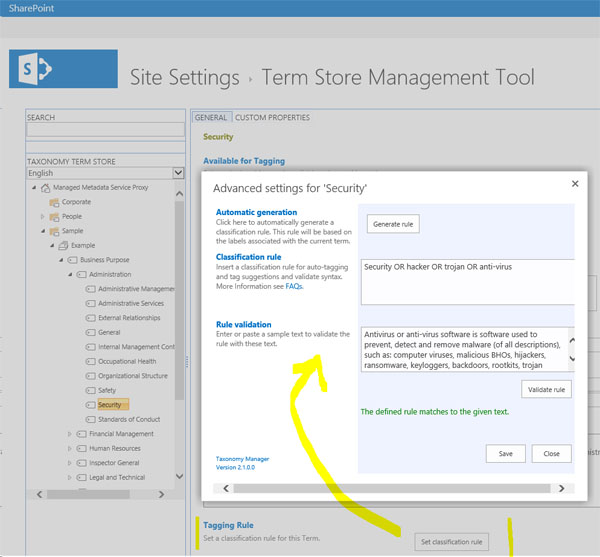Select the Security term in tree
This screenshot has width=600, height=557.
[x=113, y=405]
